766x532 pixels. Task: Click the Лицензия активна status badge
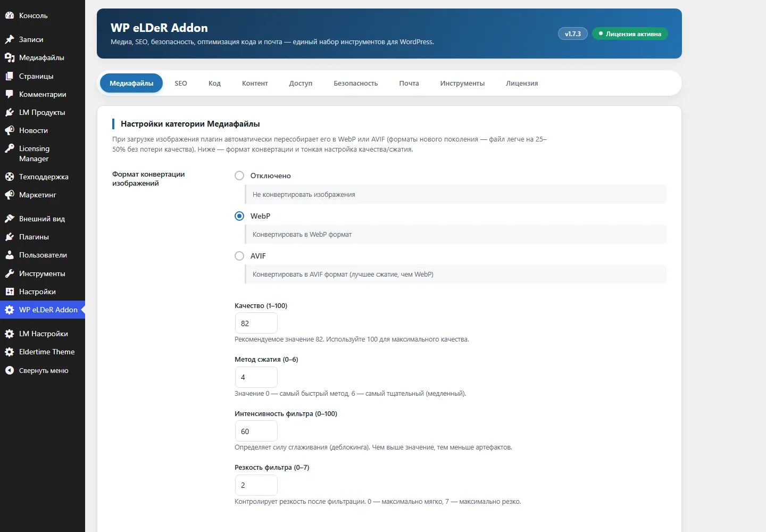[x=630, y=34]
